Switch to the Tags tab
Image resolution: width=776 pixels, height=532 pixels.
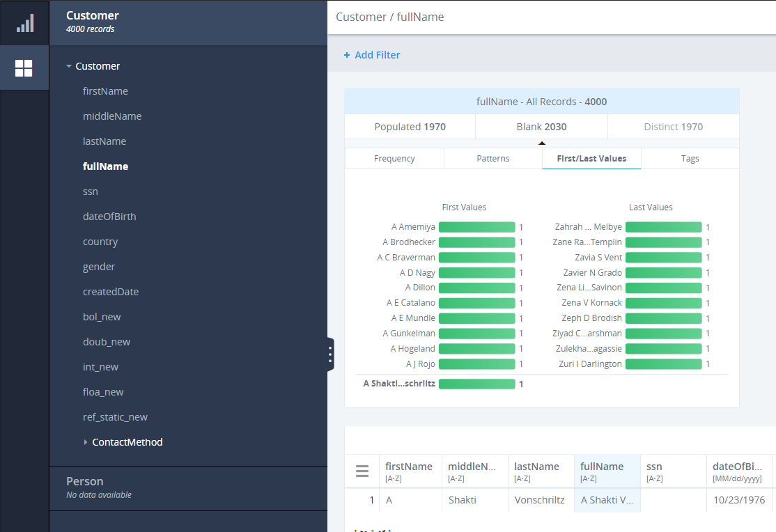click(x=690, y=158)
